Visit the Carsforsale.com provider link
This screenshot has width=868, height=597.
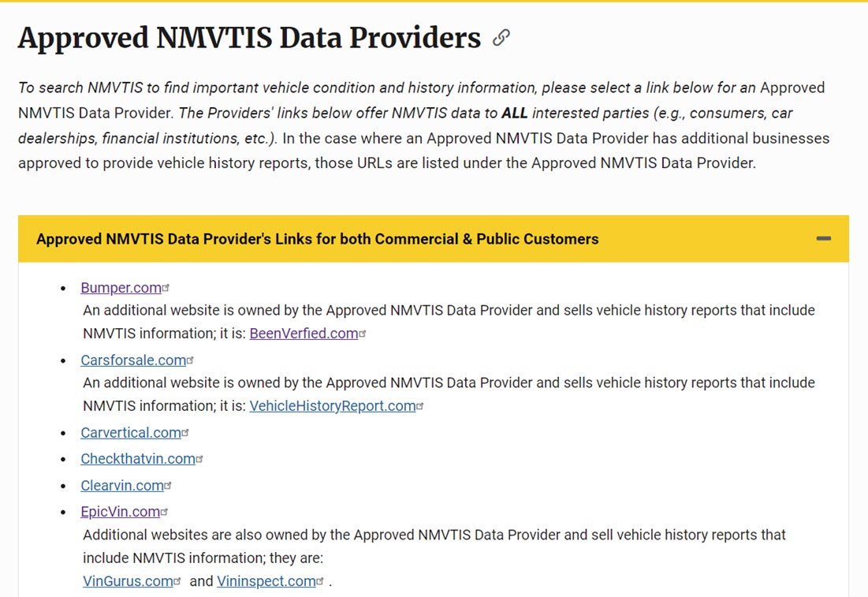[132, 360]
